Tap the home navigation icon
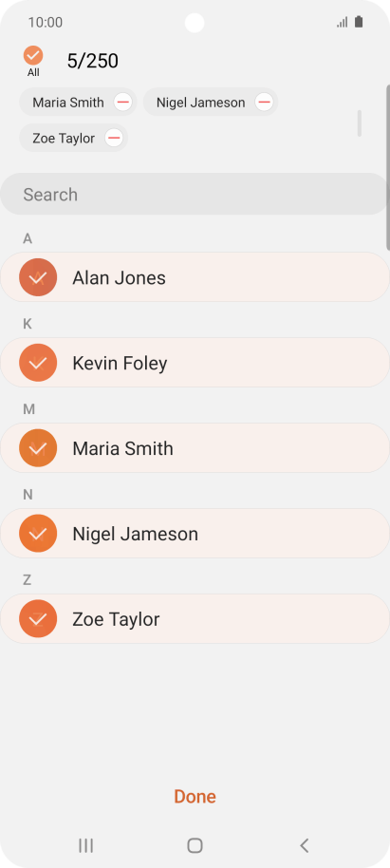This screenshot has height=868, width=390. (x=195, y=845)
